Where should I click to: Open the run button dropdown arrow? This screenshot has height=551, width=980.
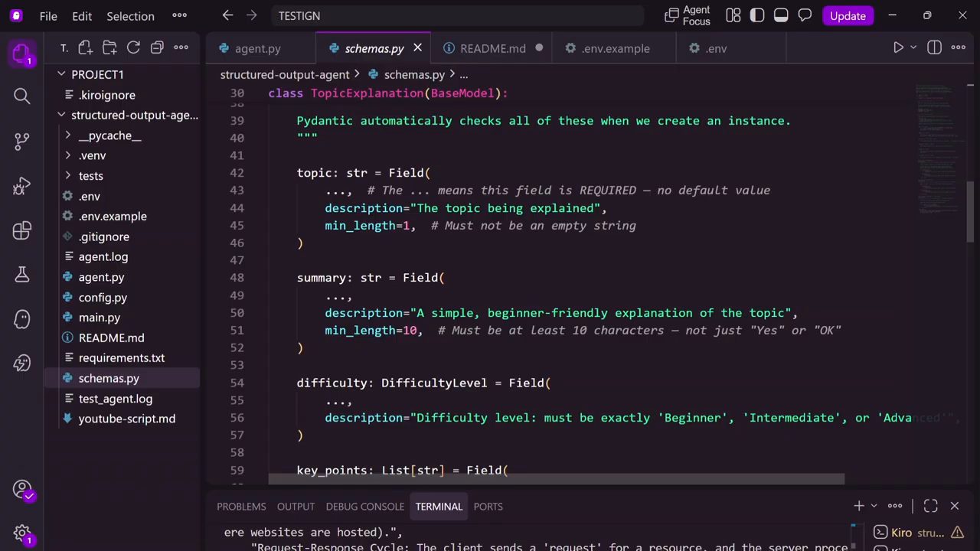[x=913, y=47]
